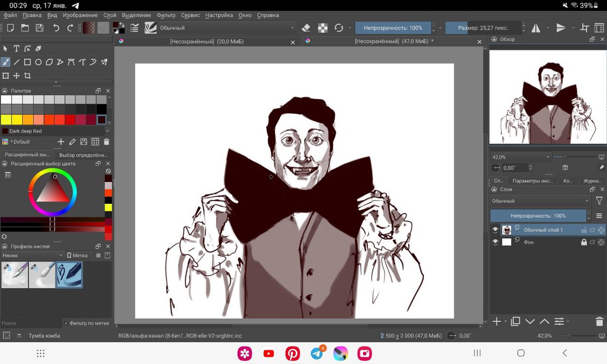The width and height of the screenshot is (607, 364).
Task: Toggle the eraser mode button
Action: [x=306, y=28]
